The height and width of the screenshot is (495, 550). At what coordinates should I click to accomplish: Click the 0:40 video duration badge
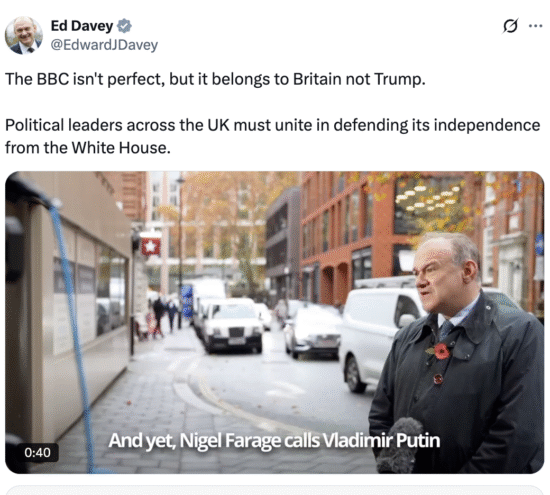click(x=37, y=453)
